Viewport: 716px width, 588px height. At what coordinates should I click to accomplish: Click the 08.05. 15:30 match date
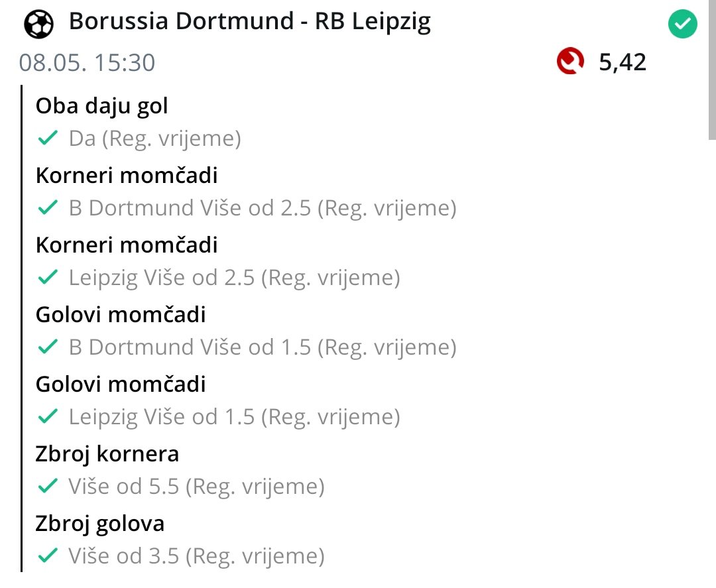pyautogui.click(x=87, y=62)
